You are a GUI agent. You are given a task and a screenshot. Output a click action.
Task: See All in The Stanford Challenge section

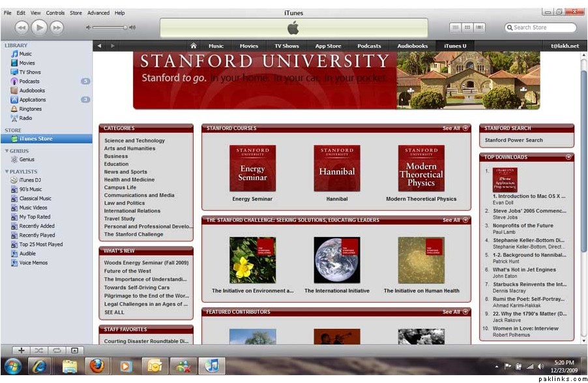pos(455,220)
